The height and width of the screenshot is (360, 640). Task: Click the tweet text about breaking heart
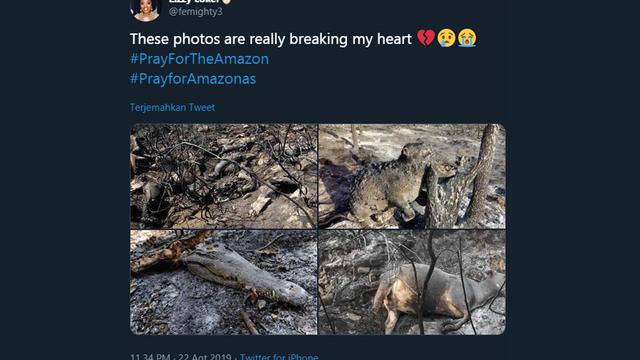point(271,39)
